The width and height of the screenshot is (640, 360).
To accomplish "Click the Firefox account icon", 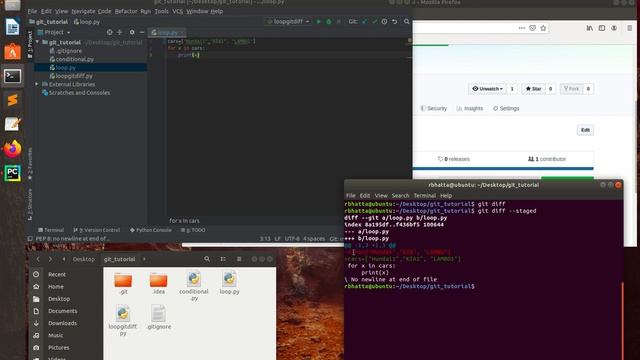I will point(614,28).
